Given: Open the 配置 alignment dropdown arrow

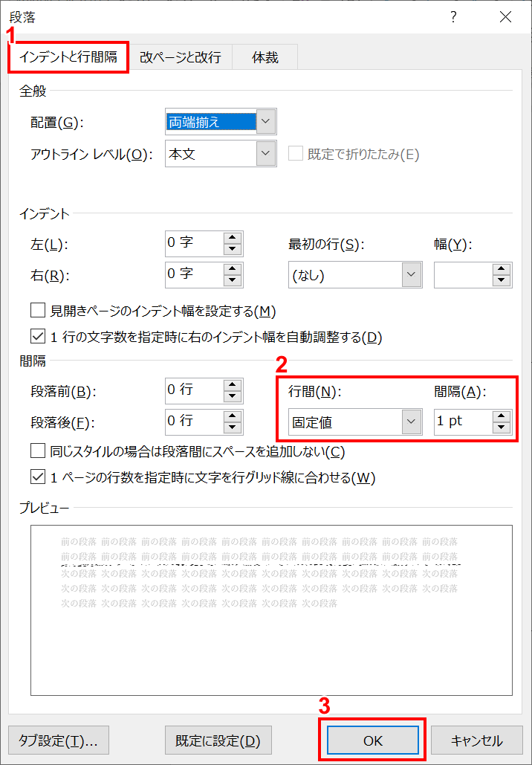Looking at the screenshot, I should tap(265, 121).
